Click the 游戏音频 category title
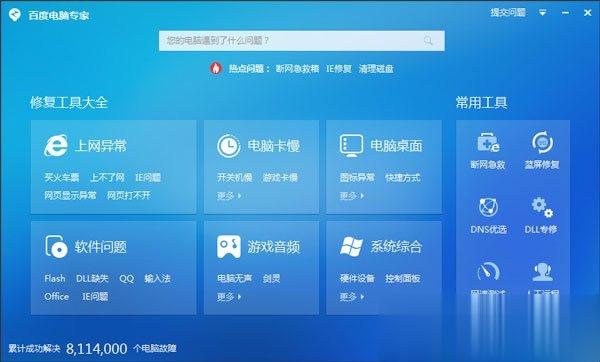 point(274,247)
